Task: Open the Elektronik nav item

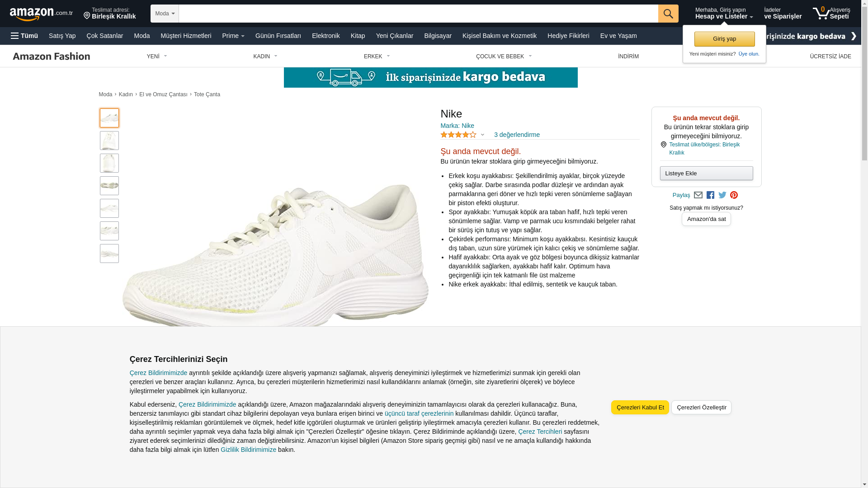Action: (325, 36)
